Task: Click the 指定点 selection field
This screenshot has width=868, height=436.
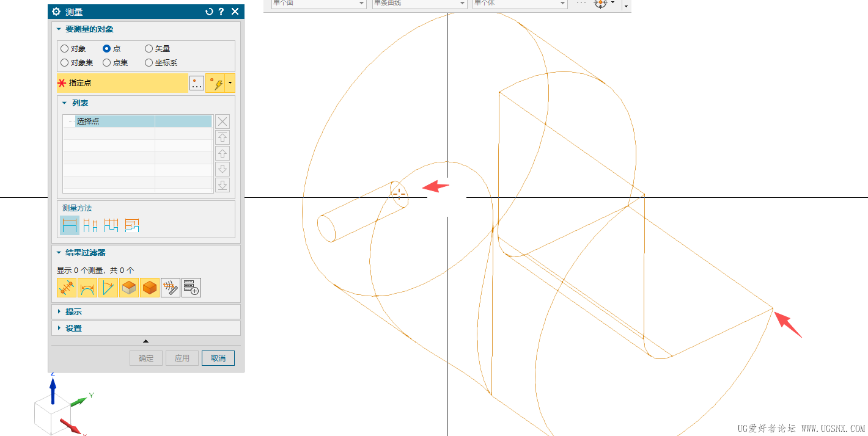Action: 122,83
